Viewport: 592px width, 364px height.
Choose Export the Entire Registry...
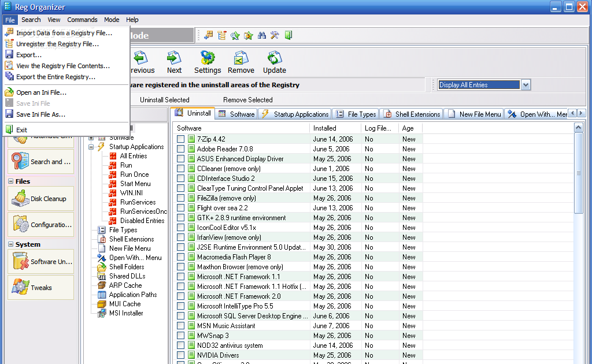[66, 77]
